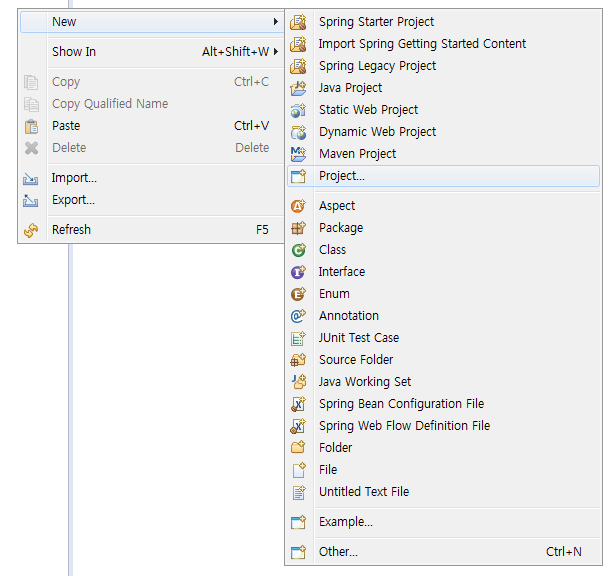The width and height of the screenshot is (612, 576).
Task: Click the Example... wizard icon
Action: pyautogui.click(x=298, y=522)
